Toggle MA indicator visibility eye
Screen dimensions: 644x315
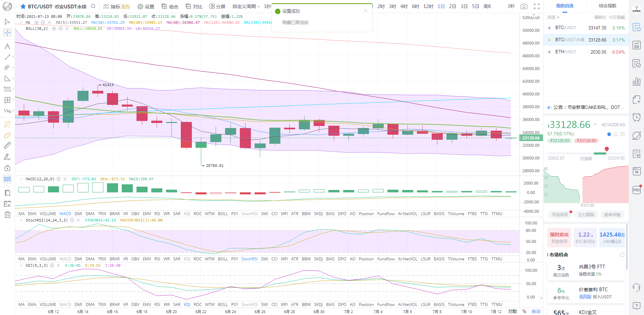[37, 22]
